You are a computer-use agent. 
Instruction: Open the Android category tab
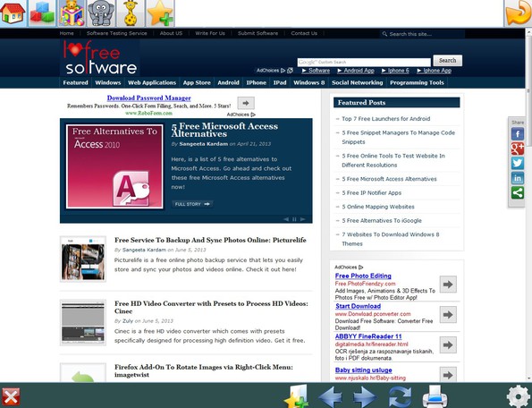click(228, 82)
